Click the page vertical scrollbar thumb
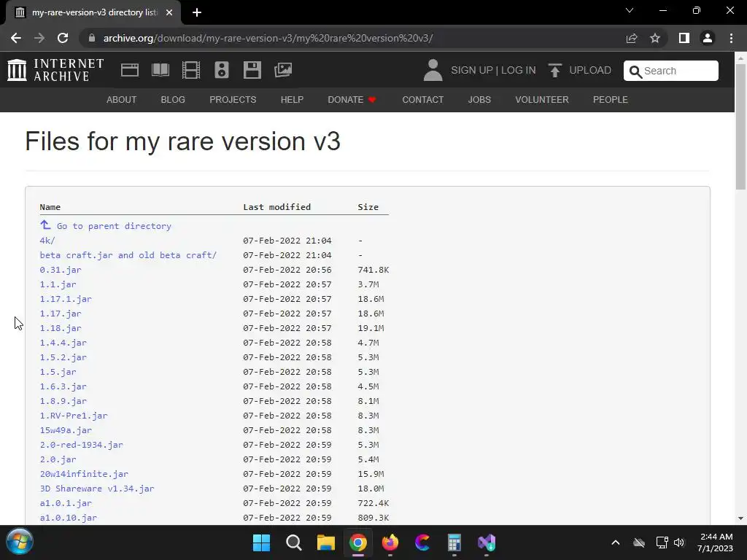 coord(740,127)
